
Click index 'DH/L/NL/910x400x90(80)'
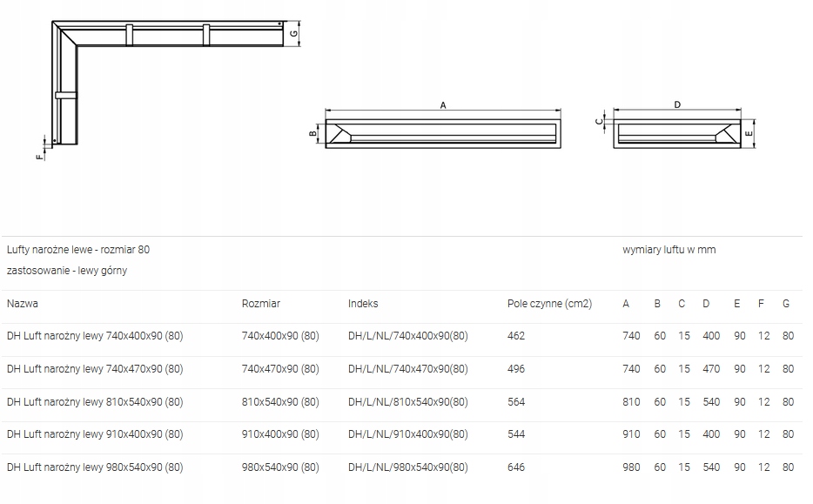coord(408,434)
